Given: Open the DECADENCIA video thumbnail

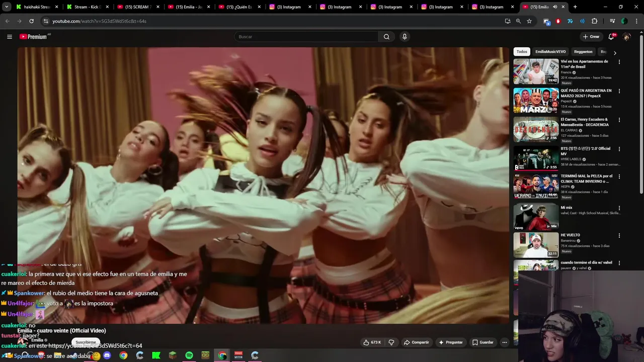Looking at the screenshot, I should click(x=536, y=130).
